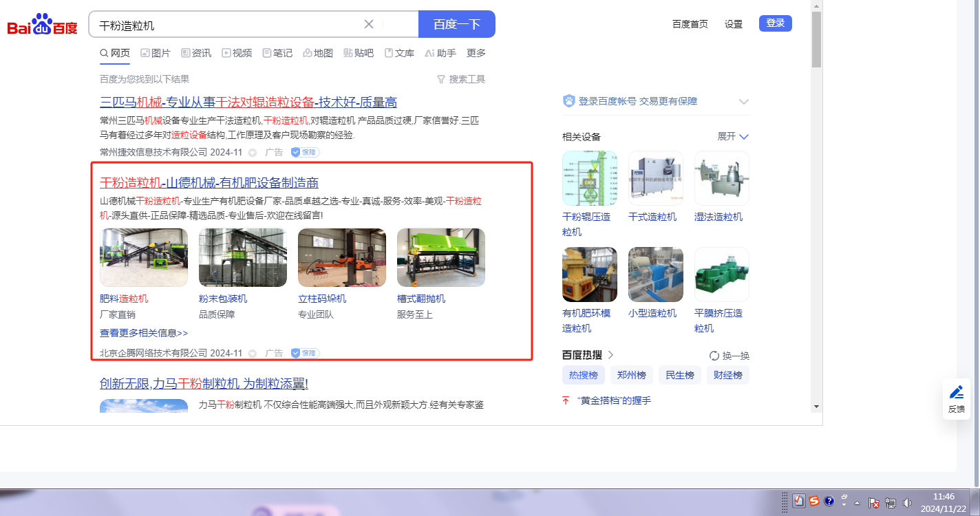The width and height of the screenshot is (980, 516).
Task: Open the Ai 助手 tab
Action: 440,53
